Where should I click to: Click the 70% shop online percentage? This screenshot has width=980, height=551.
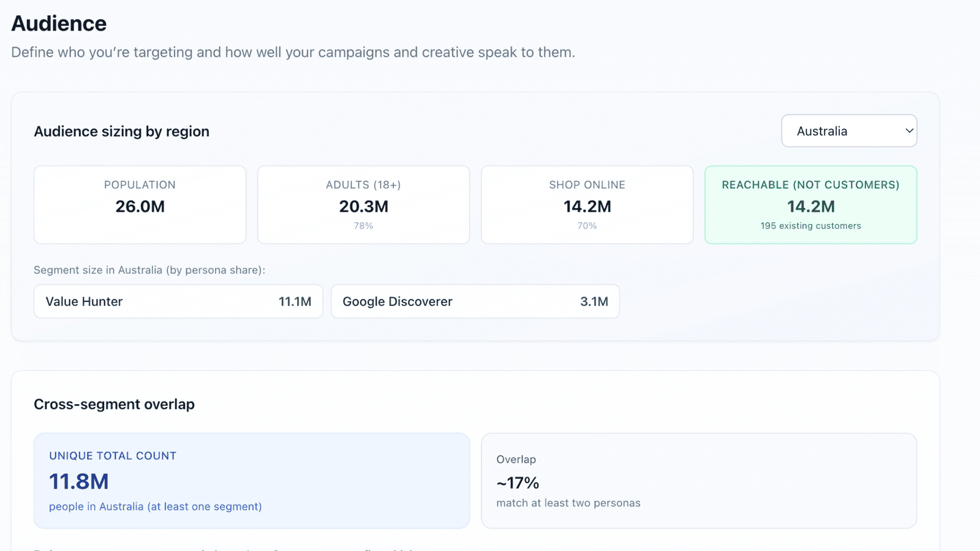point(587,226)
